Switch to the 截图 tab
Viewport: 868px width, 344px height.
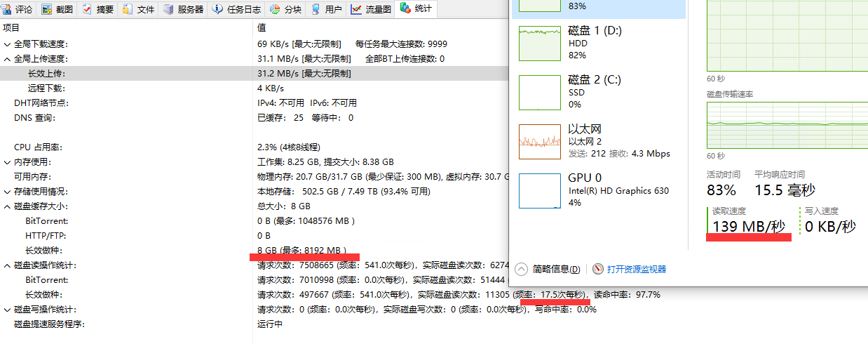click(x=57, y=9)
